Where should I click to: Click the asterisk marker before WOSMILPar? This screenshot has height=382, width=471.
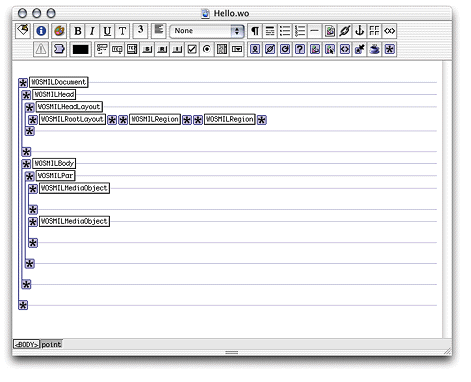click(x=30, y=176)
